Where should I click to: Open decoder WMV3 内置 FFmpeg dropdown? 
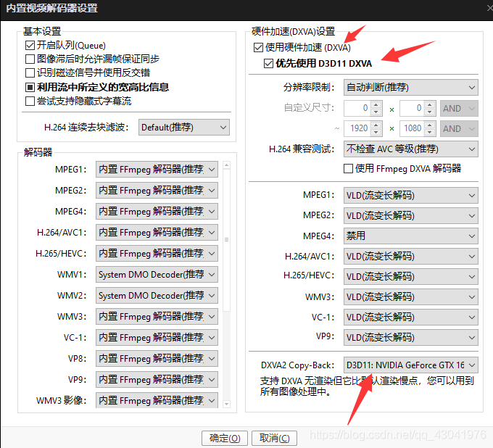point(157,316)
